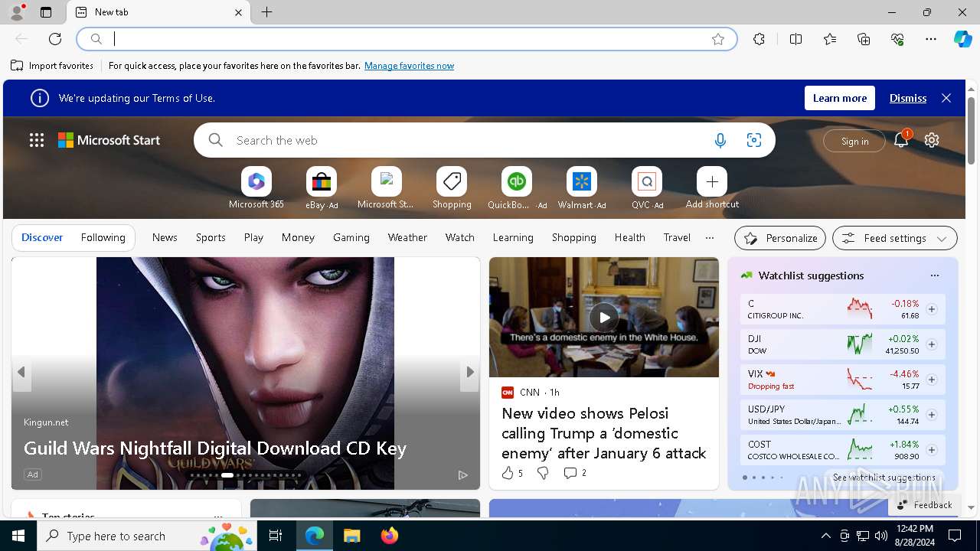
Task: Open the eBay ad shortcut
Action: click(322, 182)
